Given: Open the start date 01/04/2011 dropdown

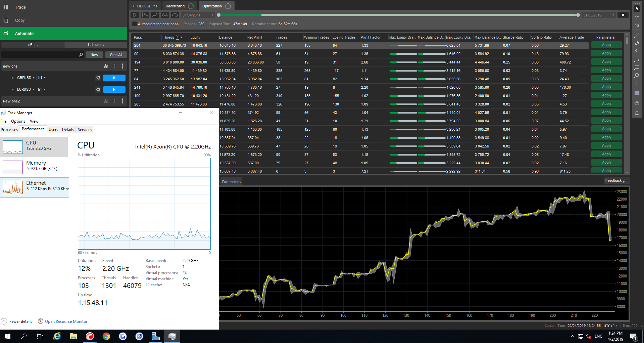Looking at the screenshot, I should [x=212, y=15].
